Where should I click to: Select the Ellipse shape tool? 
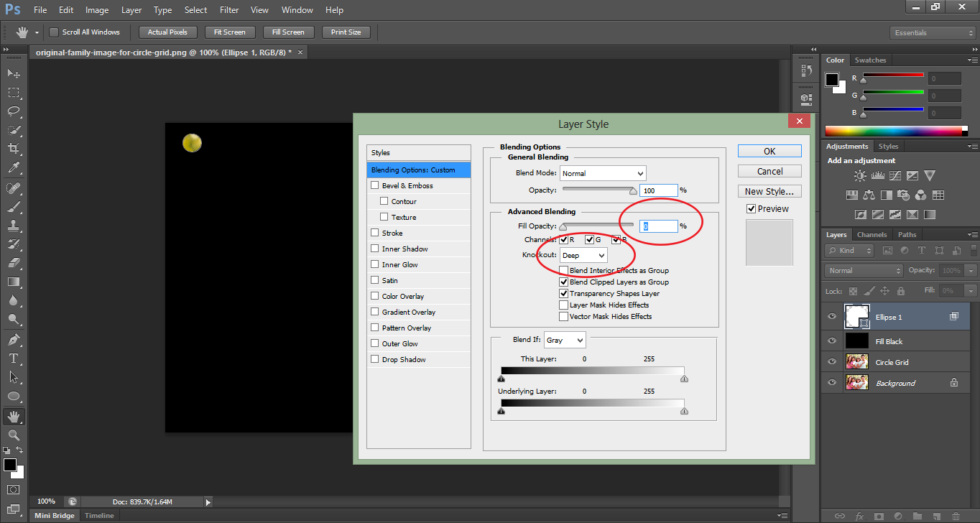point(13,396)
